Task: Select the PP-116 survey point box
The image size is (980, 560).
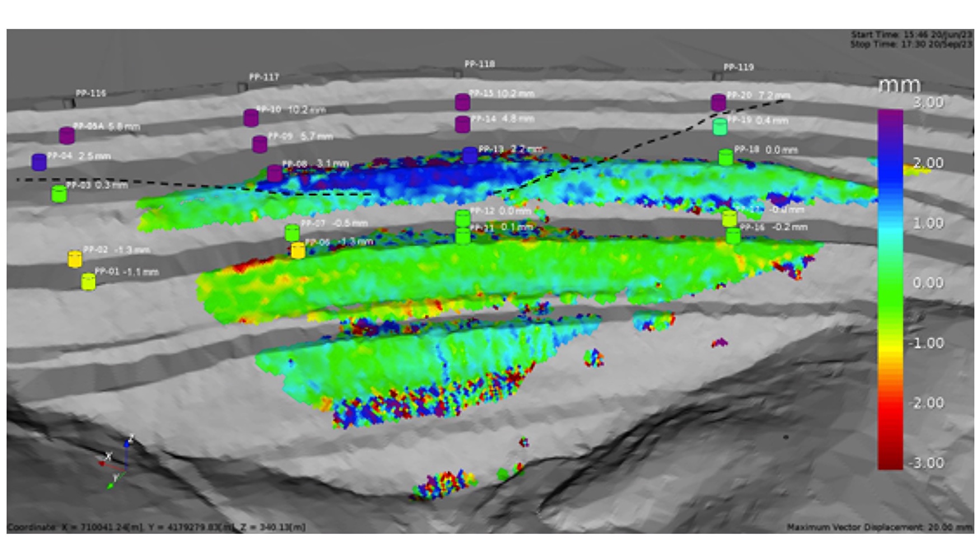Action: (68, 104)
